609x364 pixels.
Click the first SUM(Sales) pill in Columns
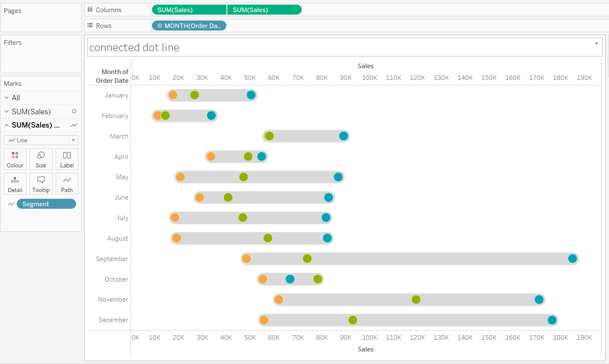pos(189,9)
